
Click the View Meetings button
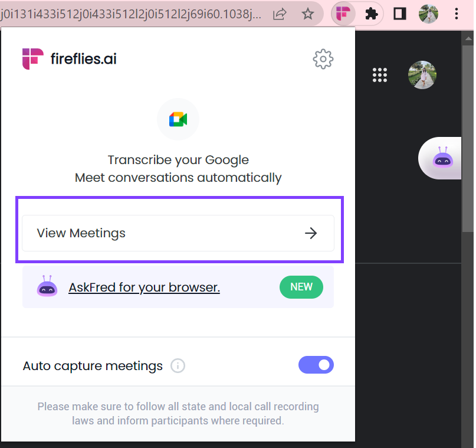point(178,233)
